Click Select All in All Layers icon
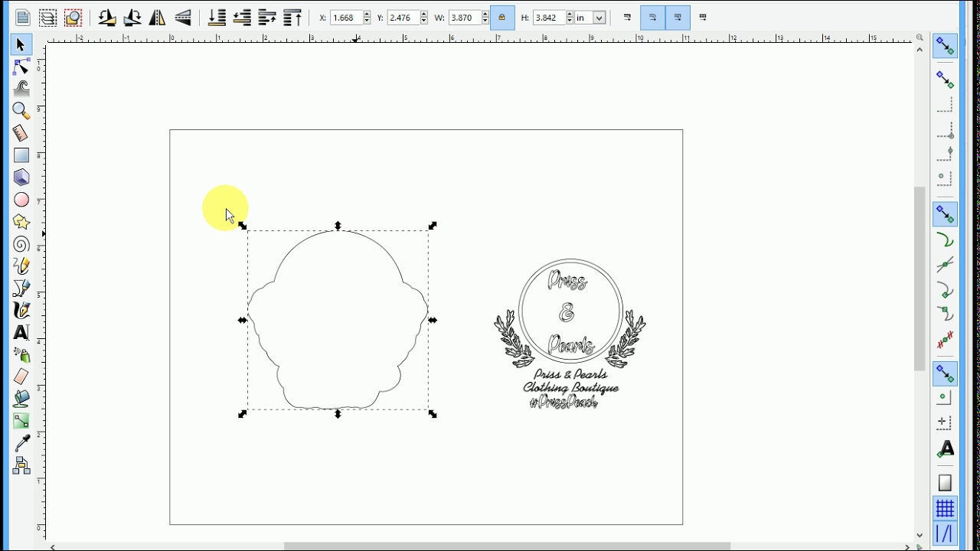Screen dimensions: 980x551 click(48, 18)
